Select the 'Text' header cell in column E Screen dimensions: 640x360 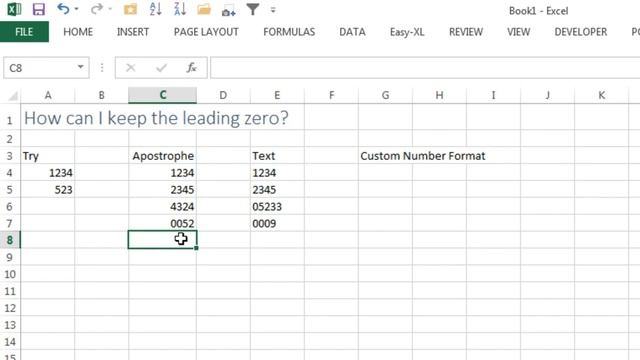coord(277,156)
